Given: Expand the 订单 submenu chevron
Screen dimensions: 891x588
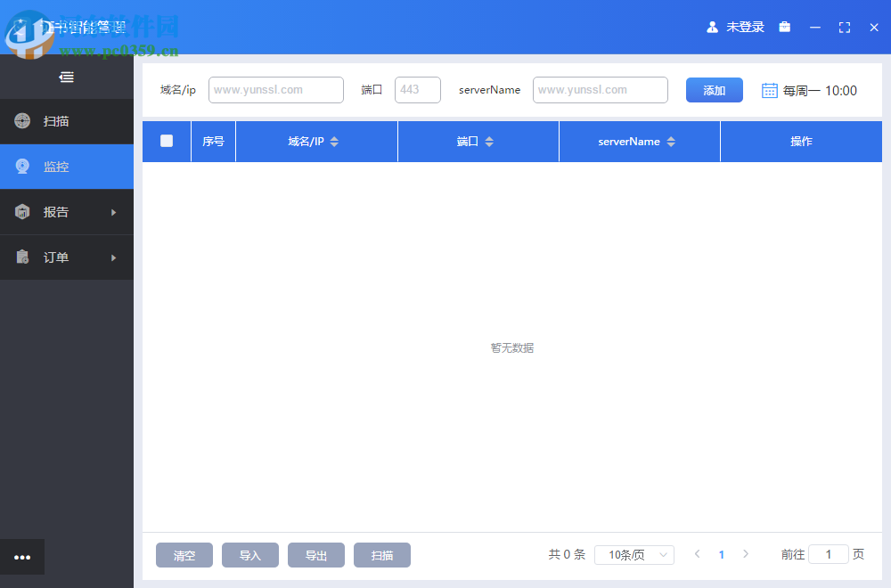Looking at the screenshot, I should (114, 257).
